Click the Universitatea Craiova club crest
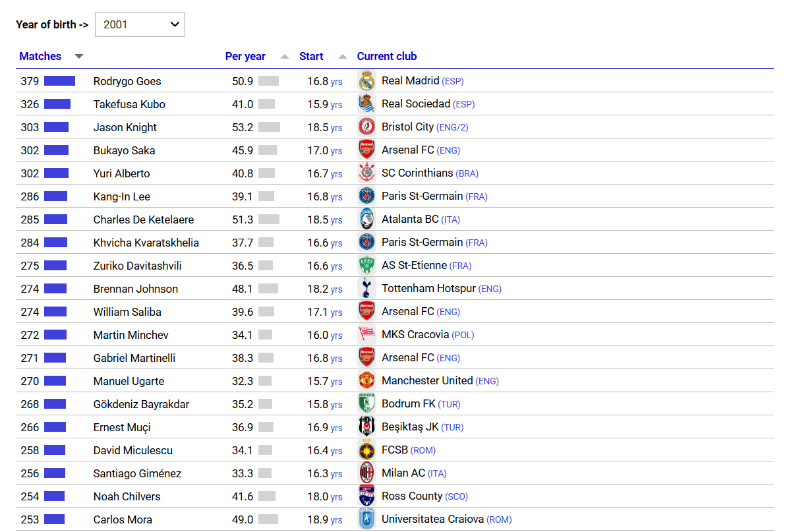 coord(367,519)
